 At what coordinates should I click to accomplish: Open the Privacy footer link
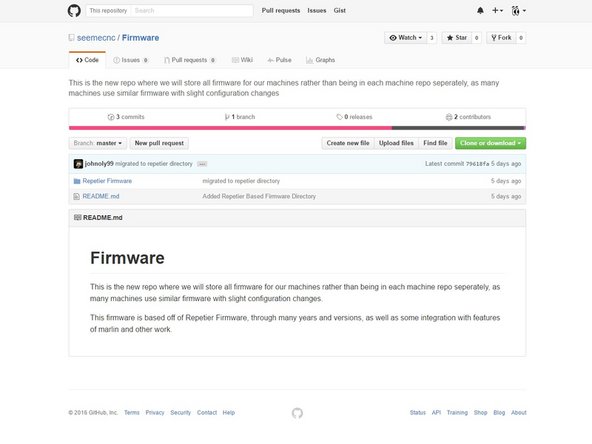click(x=155, y=413)
